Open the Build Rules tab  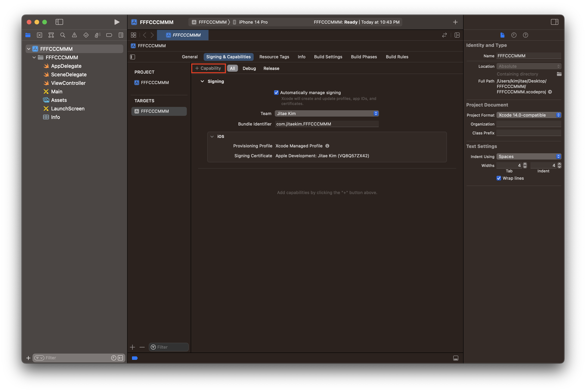pyautogui.click(x=397, y=57)
